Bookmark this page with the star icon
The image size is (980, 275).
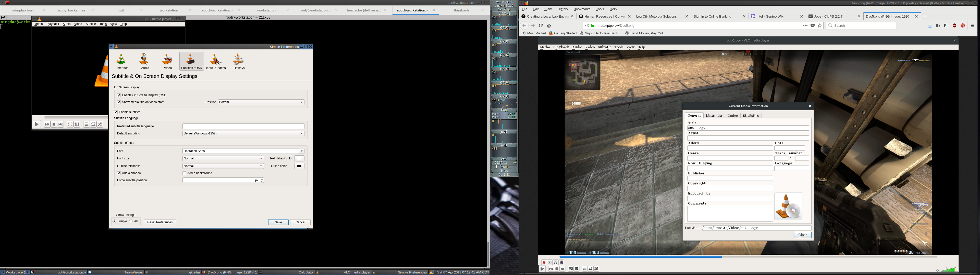(x=820, y=25)
